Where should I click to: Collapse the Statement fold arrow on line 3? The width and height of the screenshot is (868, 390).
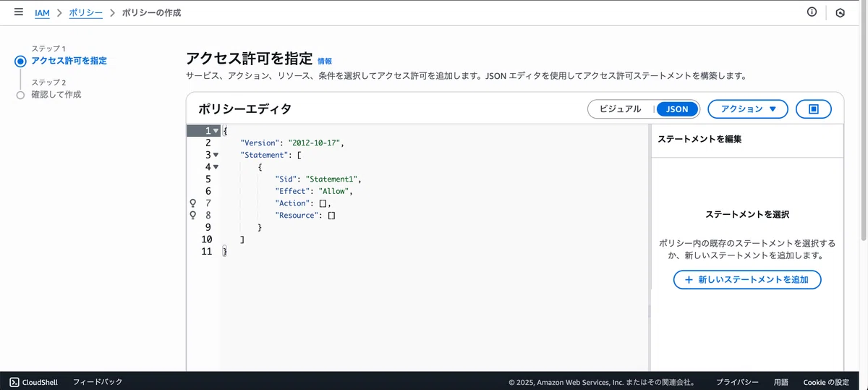coord(216,155)
